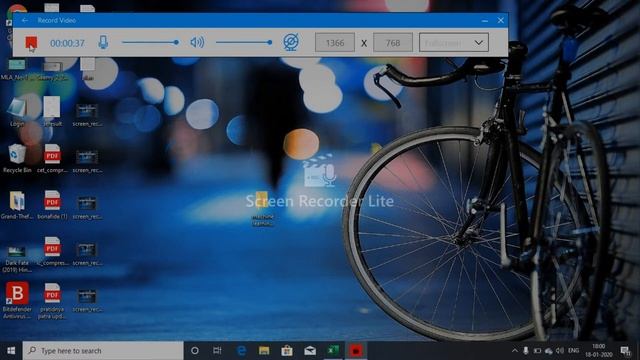This screenshot has height=360, width=640.
Task: Open Cortana circle icon on taskbar
Action: tap(195, 351)
